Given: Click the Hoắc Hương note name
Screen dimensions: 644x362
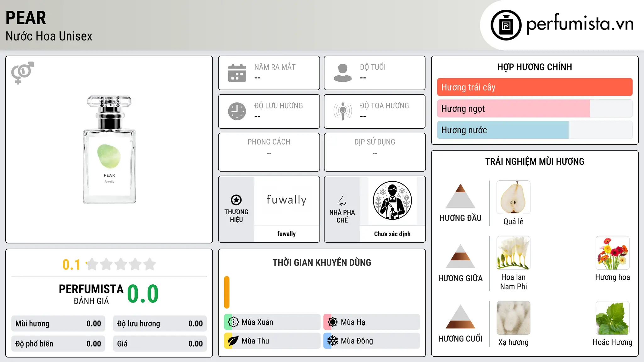Looking at the screenshot, I should click(613, 342).
